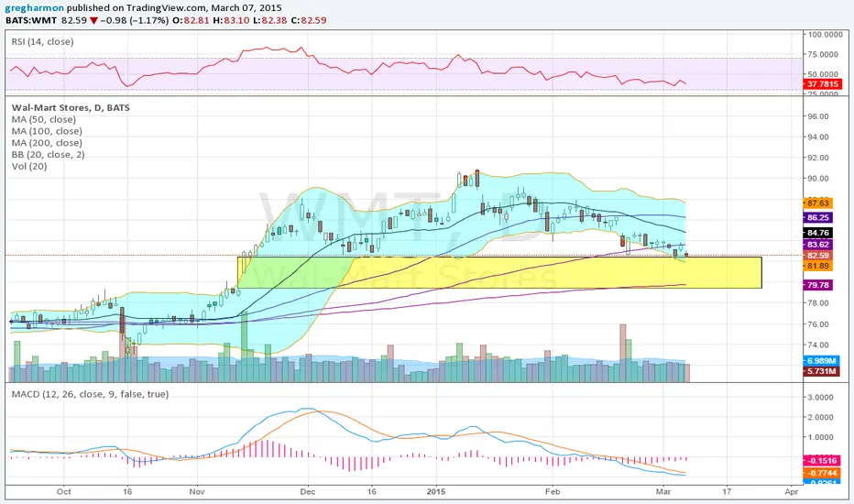
Task: Click the 90.00 price axis label
Action: click(x=818, y=178)
